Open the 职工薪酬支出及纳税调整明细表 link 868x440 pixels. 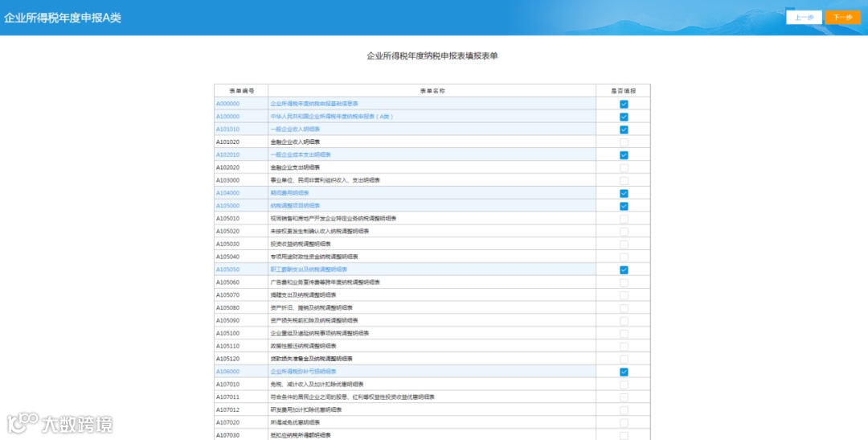coord(309,269)
